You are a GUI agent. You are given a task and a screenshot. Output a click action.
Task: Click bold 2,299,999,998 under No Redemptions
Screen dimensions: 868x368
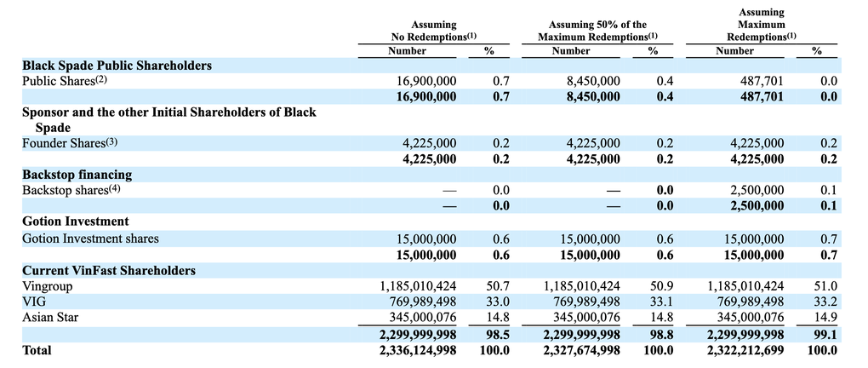(418, 335)
